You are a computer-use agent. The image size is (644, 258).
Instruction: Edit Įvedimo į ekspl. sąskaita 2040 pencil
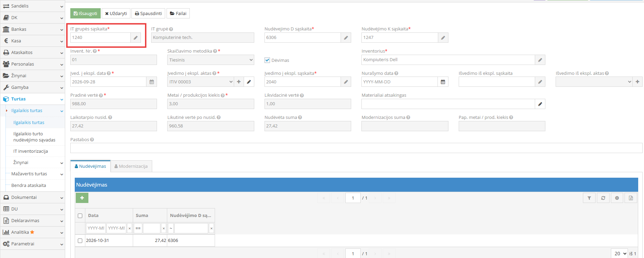tap(346, 82)
